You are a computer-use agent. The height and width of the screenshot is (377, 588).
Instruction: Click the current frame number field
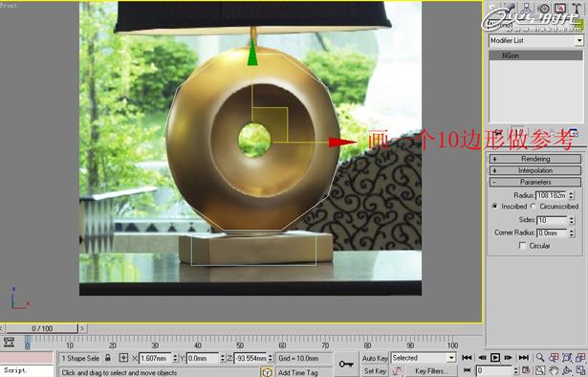pyautogui.click(x=494, y=371)
